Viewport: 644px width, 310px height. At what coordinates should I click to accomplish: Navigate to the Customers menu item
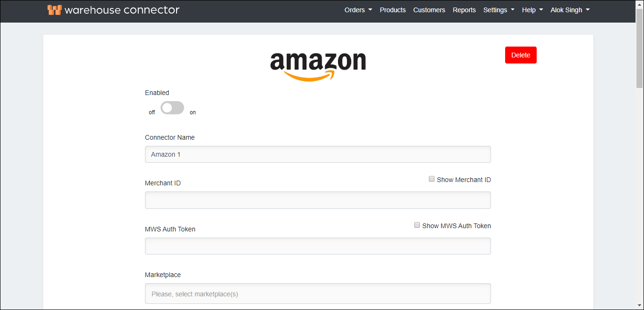pos(429,9)
